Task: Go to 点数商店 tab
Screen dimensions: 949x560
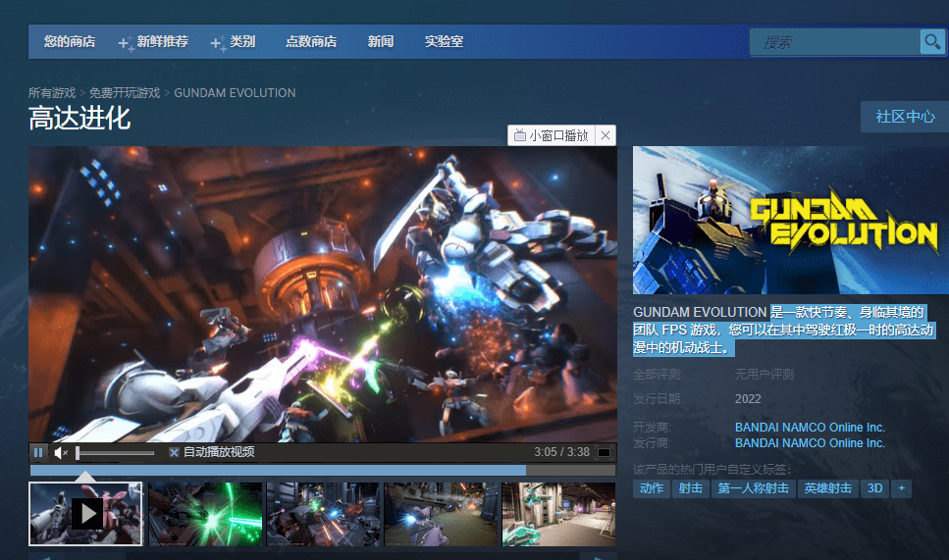Action: [311, 42]
